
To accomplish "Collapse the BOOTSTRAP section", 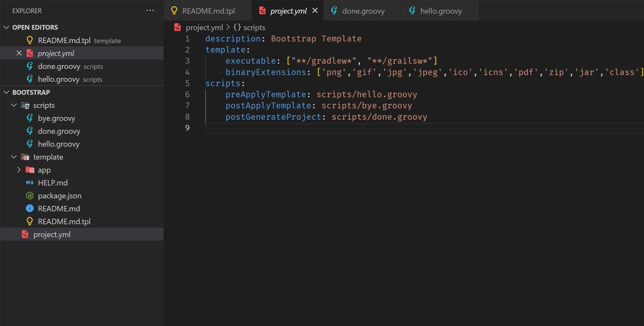I will (x=6, y=92).
